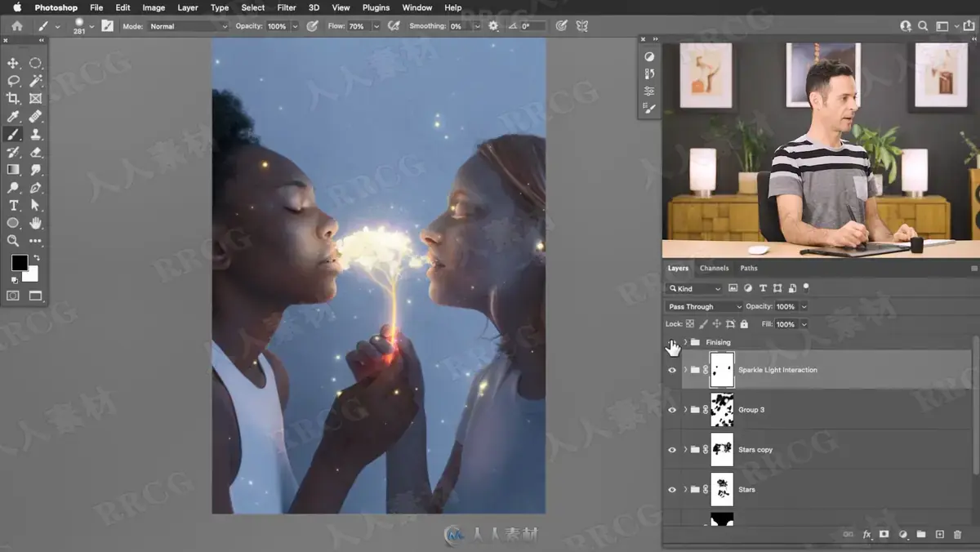This screenshot has width=980, height=552.
Task: Expand the Sparkle Light Interaction group
Action: [x=685, y=370]
